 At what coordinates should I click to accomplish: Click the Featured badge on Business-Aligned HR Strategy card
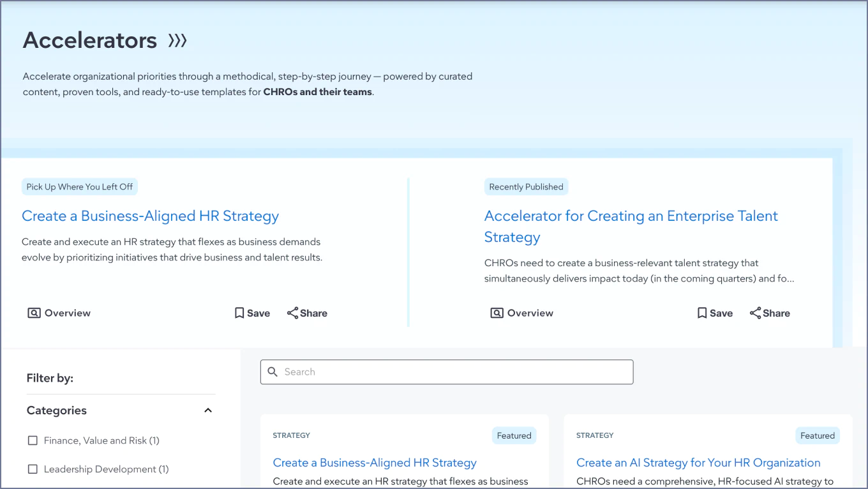514,435
